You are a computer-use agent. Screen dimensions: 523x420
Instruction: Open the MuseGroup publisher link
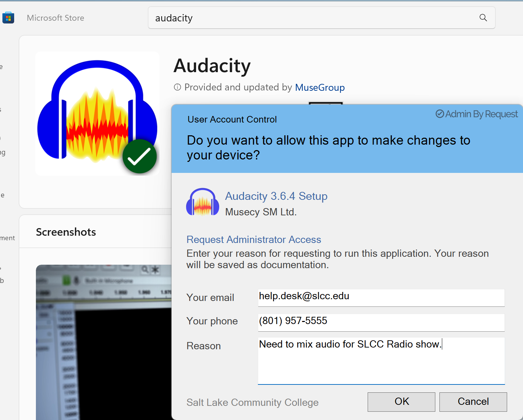coord(320,88)
